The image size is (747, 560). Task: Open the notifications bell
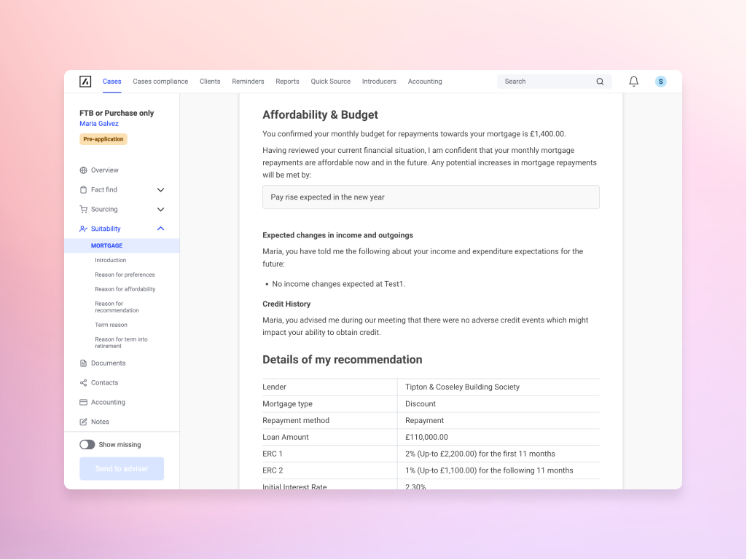[x=633, y=82]
